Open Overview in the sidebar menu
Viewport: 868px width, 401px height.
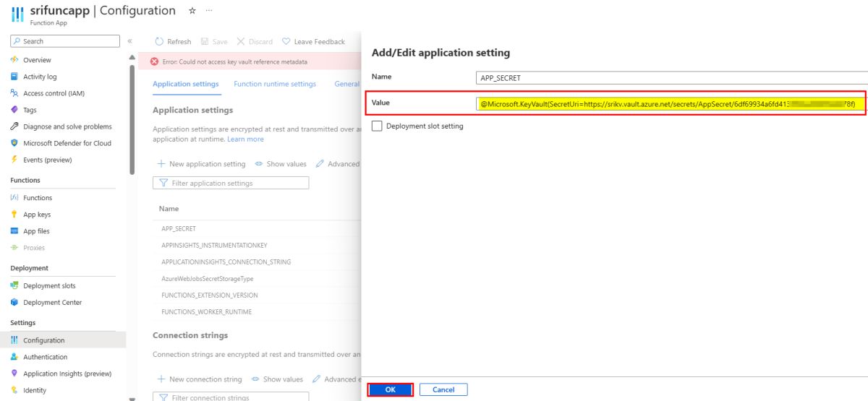tap(37, 60)
